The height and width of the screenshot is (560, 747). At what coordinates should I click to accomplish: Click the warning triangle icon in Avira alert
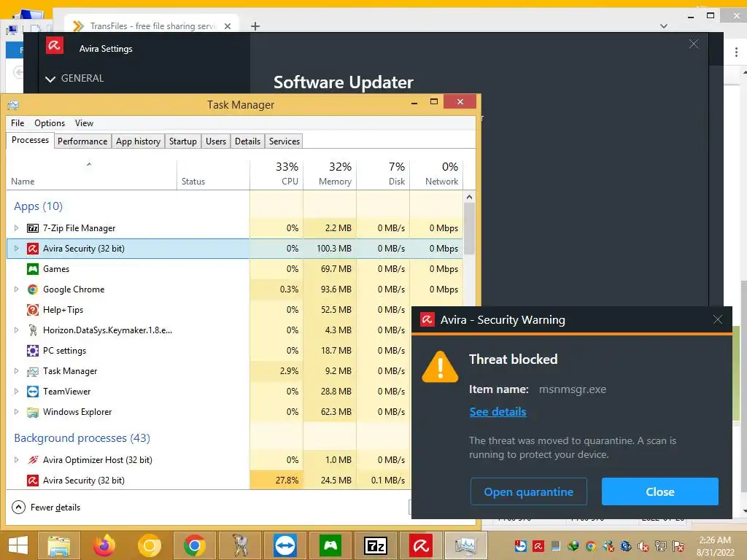(x=440, y=367)
